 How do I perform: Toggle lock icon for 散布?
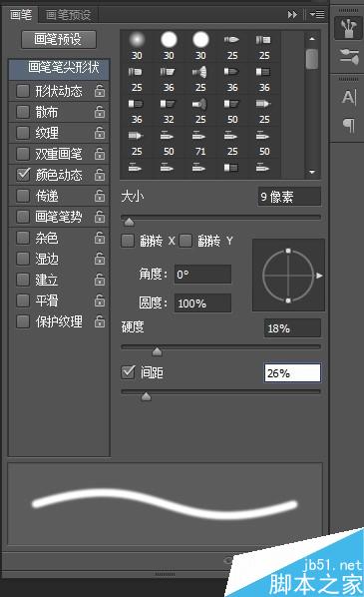pos(100,112)
